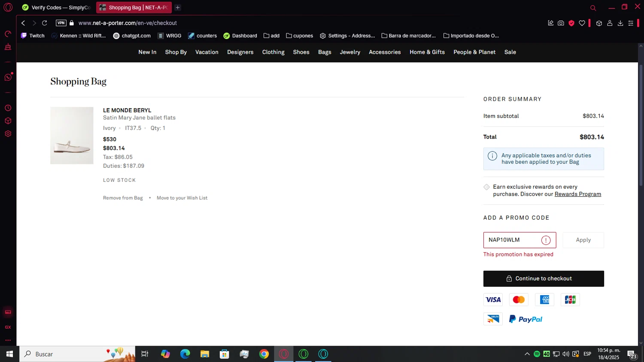
Task: Click the page vertical scrollbar
Action: click(x=641, y=124)
